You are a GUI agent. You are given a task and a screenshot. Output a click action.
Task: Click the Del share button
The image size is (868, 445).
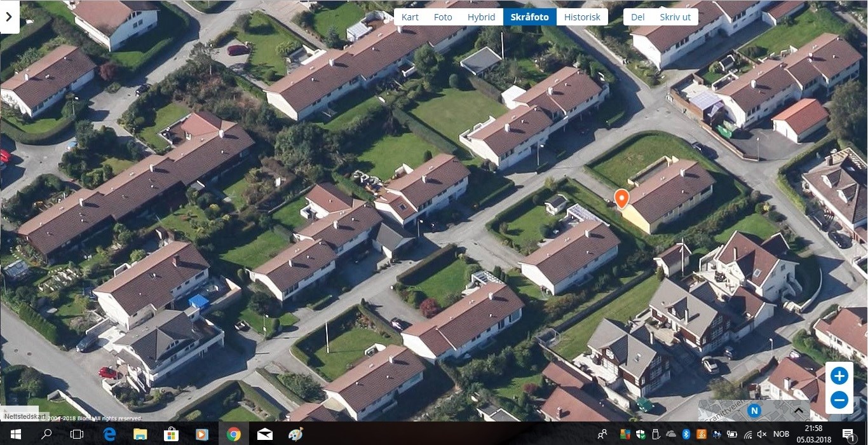[638, 17]
